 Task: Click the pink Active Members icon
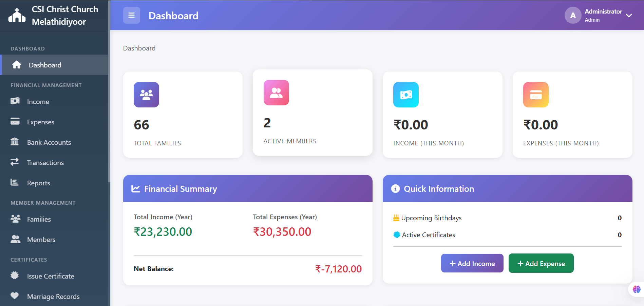[276, 93]
